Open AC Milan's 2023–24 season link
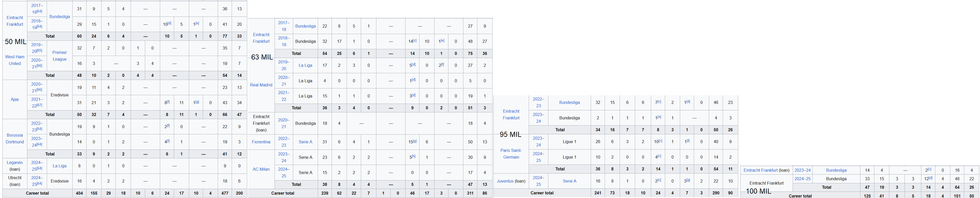The height and width of the screenshot is (198, 980). [x=284, y=157]
